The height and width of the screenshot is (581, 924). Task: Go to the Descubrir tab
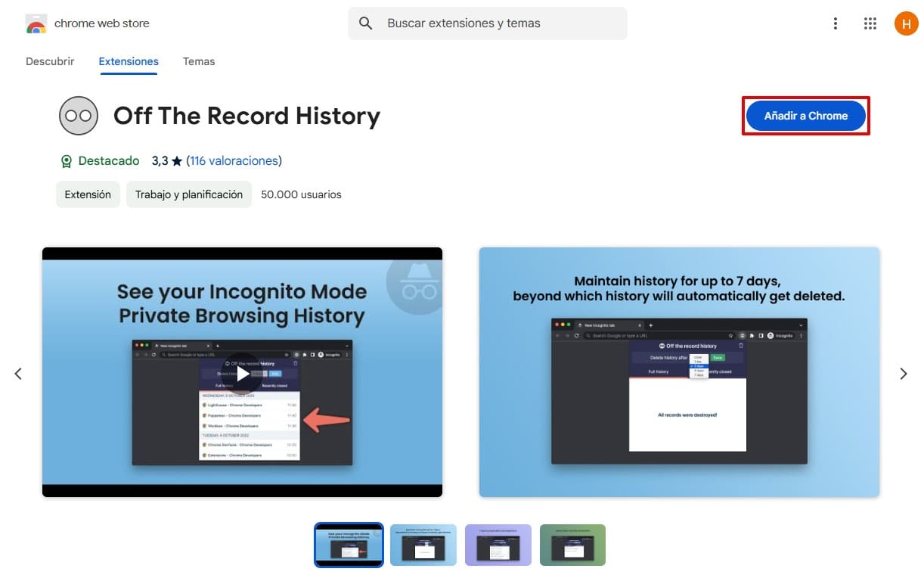pos(50,61)
